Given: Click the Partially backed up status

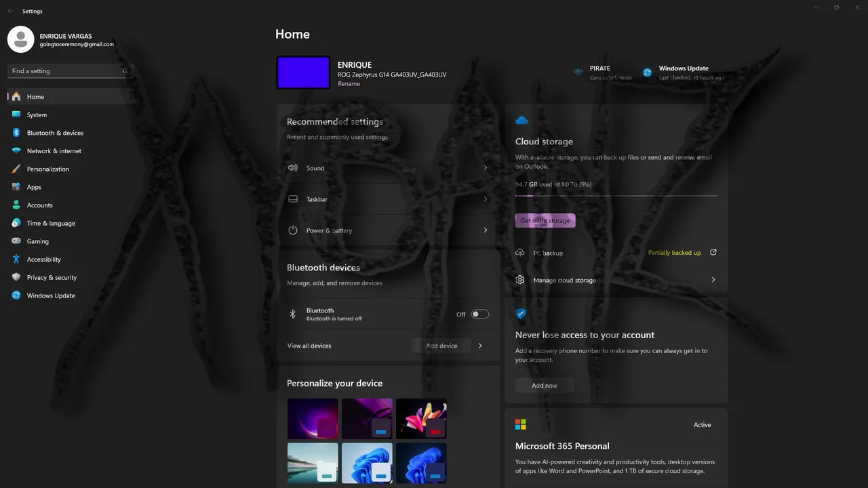Looking at the screenshot, I should [674, 253].
